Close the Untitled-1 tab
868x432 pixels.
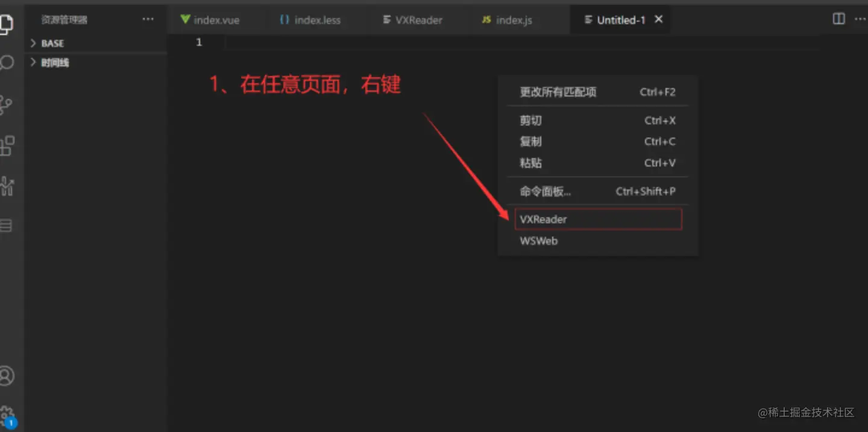pos(659,19)
